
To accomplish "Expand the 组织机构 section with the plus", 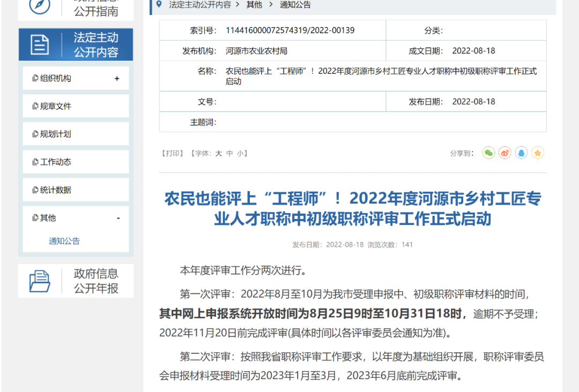I will pos(117,78).
